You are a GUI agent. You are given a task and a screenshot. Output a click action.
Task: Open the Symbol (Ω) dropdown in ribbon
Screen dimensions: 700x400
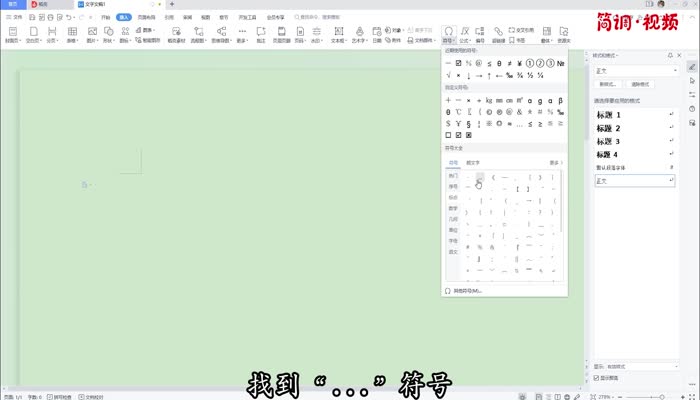[448, 35]
